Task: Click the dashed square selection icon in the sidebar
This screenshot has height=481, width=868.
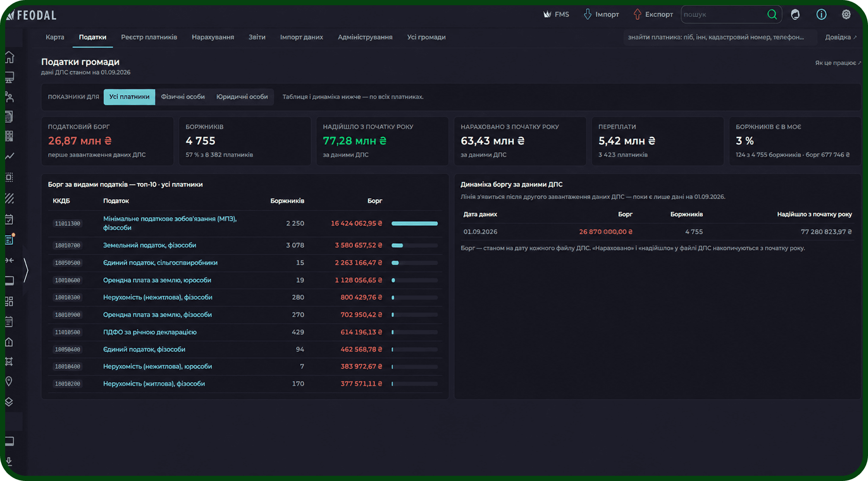Action: click(10, 177)
